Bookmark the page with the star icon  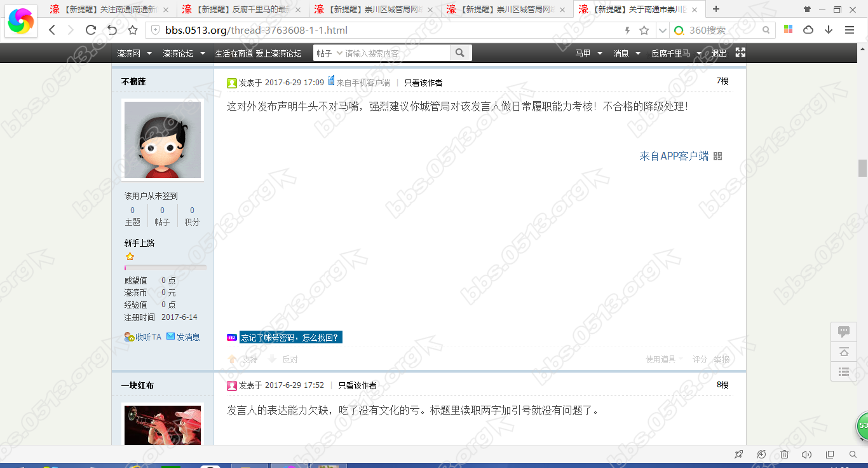pyautogui.click(x=133, y=30)
